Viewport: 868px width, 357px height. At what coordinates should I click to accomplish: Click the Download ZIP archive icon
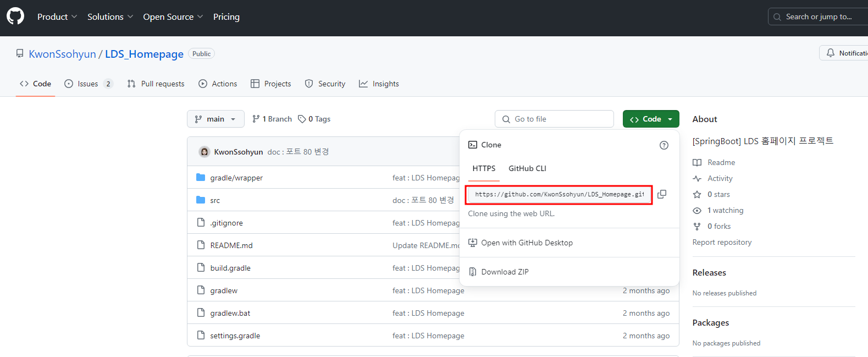point(473,272)
